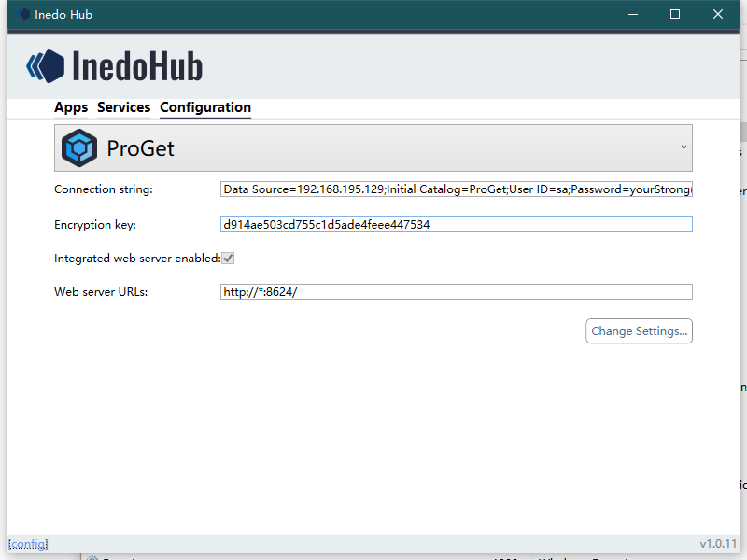The height and width of the screenshot is (560, 747).
Task: Click into the Connection string field
Action: (x=456, y=189)
